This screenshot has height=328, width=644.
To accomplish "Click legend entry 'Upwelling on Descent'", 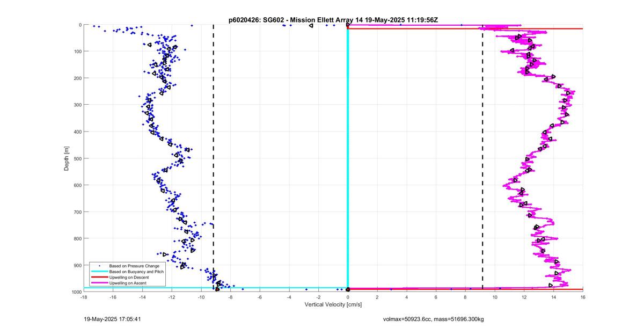I will (x=129, y=278).
